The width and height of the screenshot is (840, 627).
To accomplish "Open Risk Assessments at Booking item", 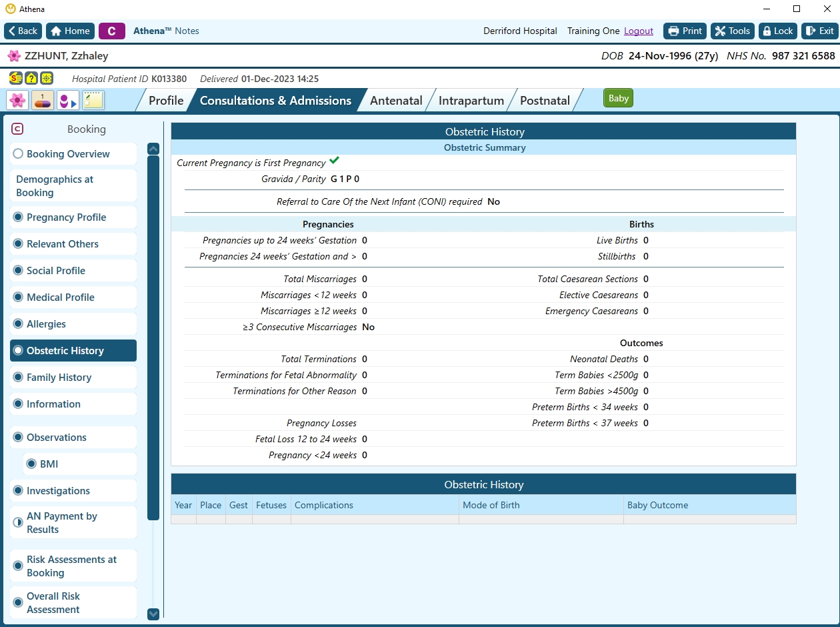I will coord(73,566).
